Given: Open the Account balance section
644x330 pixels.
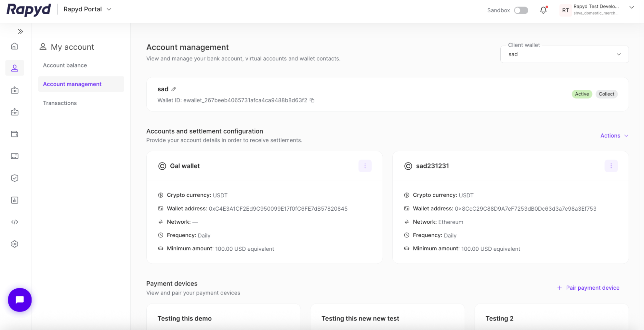Looking at the screenshot, I should (65, 65).
